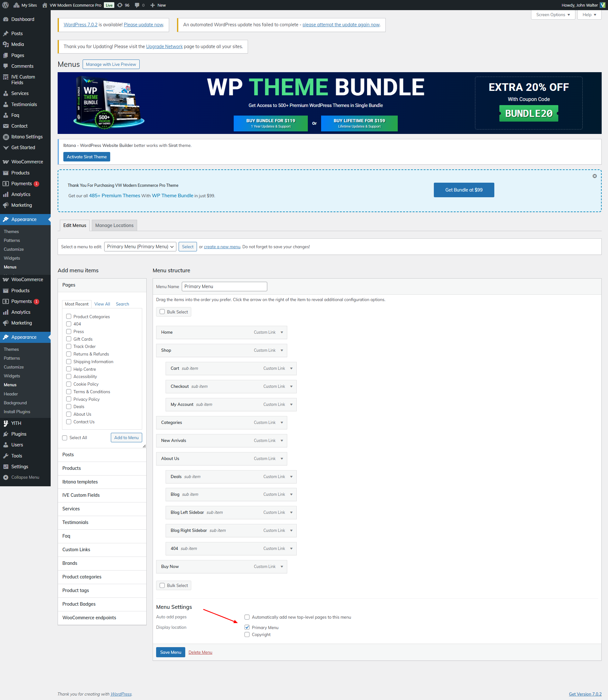
Task: Check the Privacy Policy page checkbox
Action: (x=68, y=399)
